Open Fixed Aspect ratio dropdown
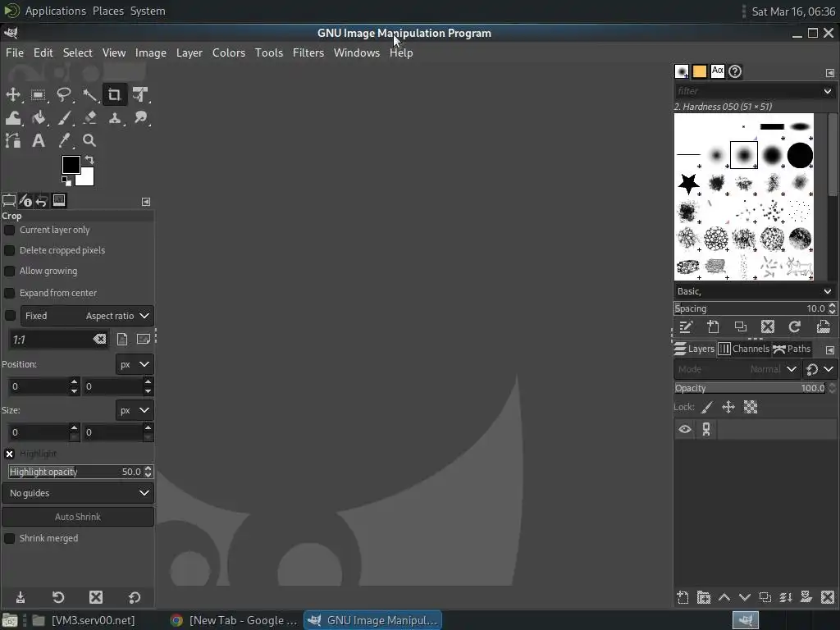 click(x=87, y=316)
